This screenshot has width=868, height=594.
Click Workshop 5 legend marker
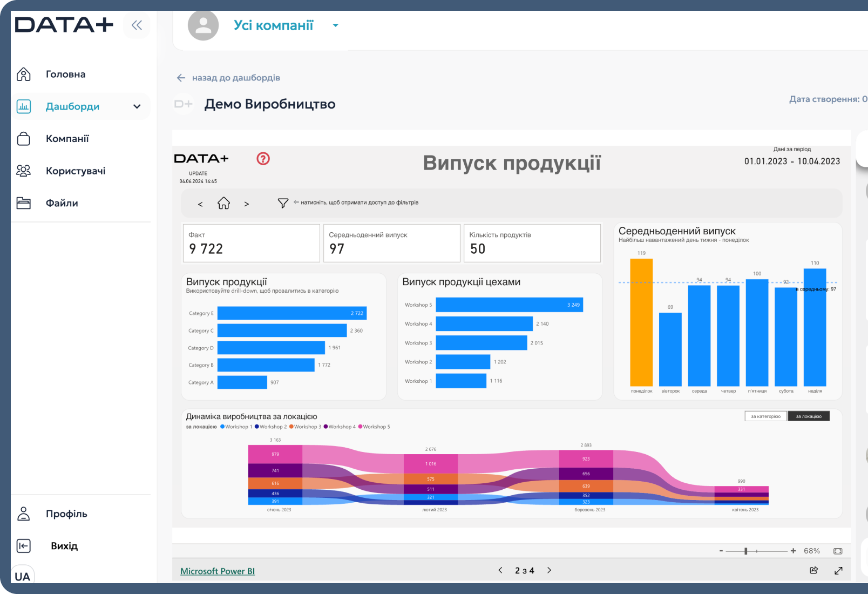360,427
